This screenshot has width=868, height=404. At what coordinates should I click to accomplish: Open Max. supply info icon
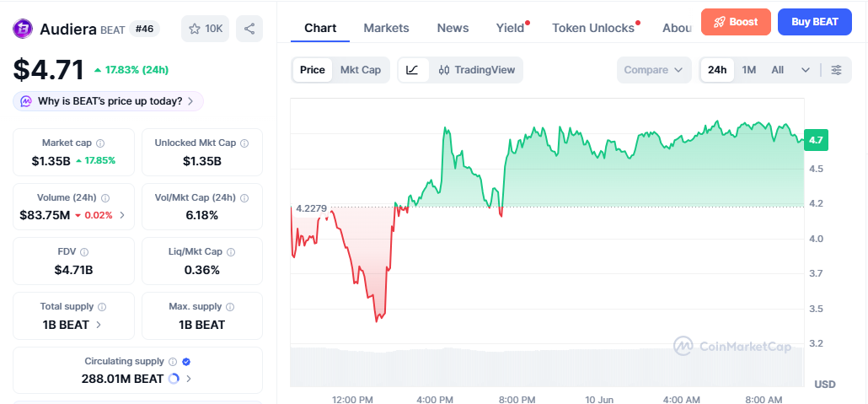(x=230, y=306)
